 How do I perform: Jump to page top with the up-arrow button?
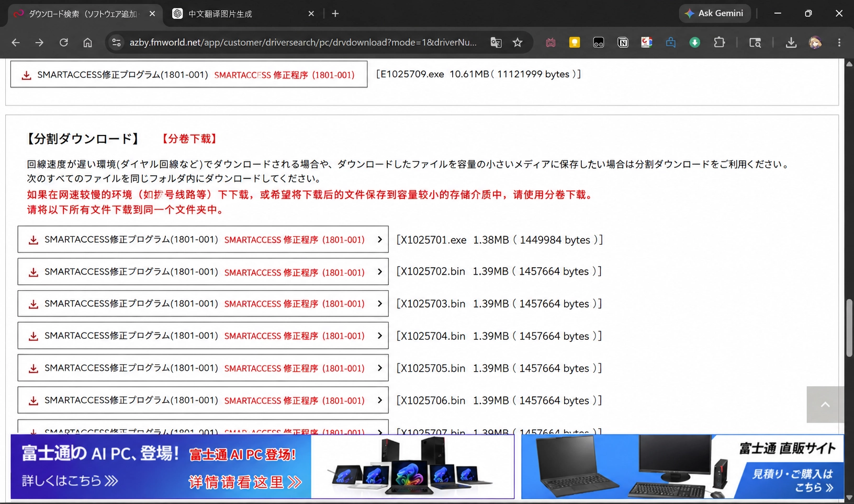(825, 405)
